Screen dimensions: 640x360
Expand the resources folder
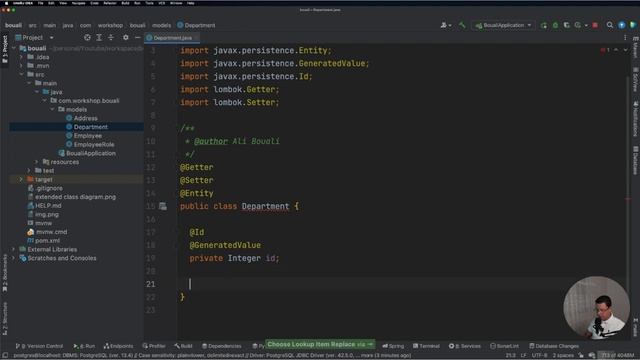(x=37, y=162)
